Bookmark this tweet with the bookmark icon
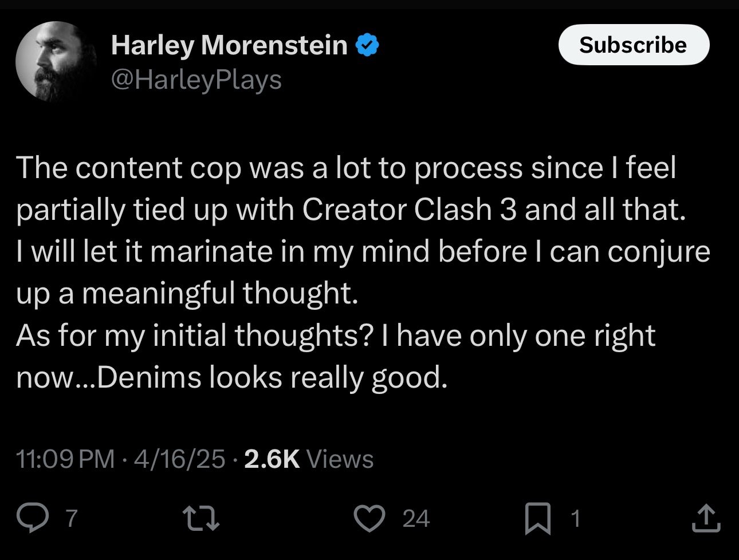Image resolution: width=739 pixels, height=560 pixels. pos(538,518)
